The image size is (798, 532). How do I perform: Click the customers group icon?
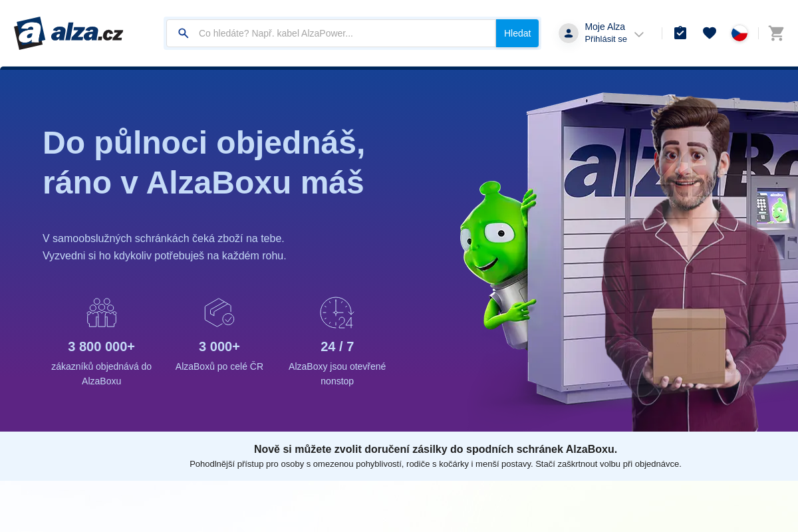102,313
